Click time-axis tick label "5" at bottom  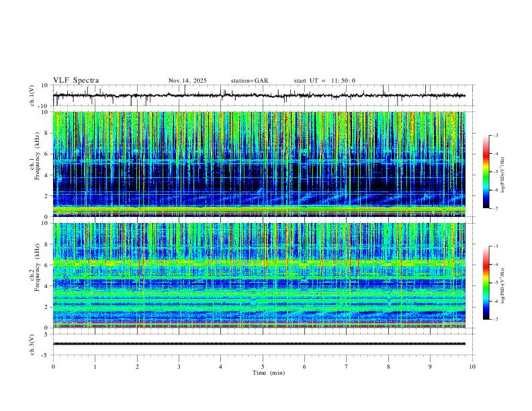(263, 367)
